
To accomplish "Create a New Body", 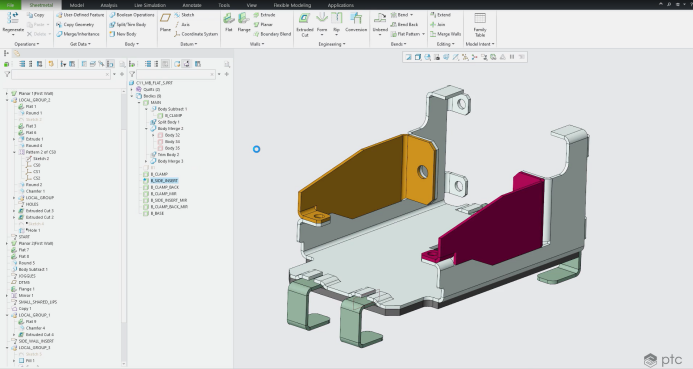I will coord(123,34).
